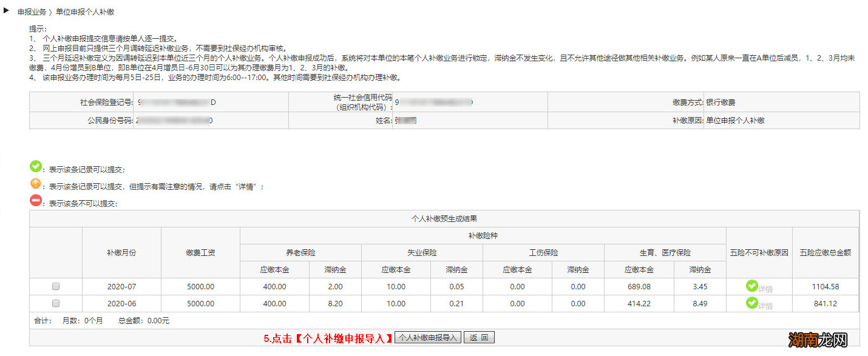868x356 pixels.
Task: Click the 五险应缴总金额 value 1104.58
Action: (x=826, y=286)
